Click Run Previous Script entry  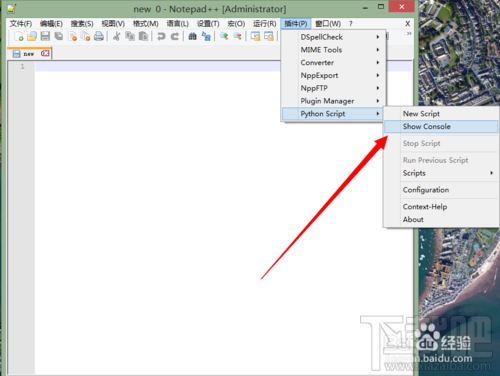click(x=441, y=160)
